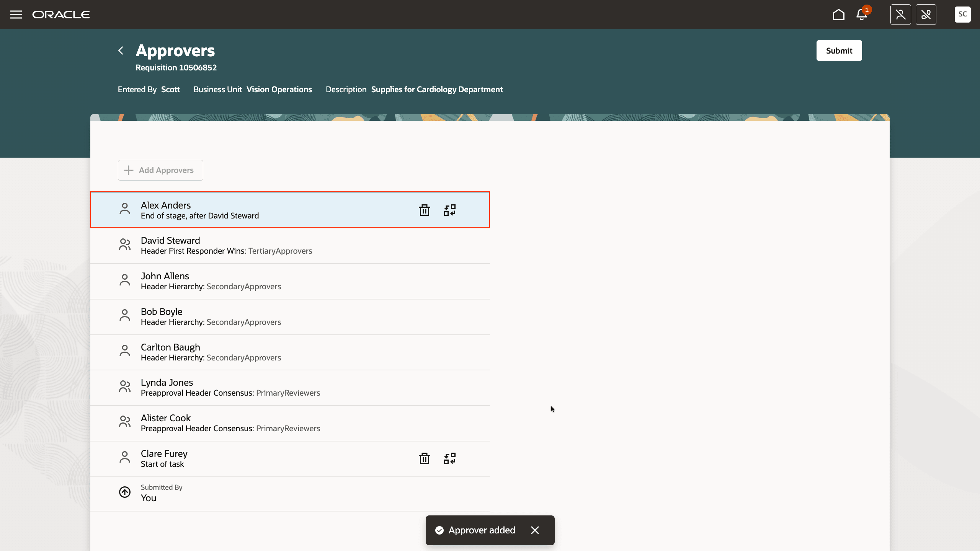Open the notifications bell
This screenshot has width=980, height=551.
[x=861, y=15]
